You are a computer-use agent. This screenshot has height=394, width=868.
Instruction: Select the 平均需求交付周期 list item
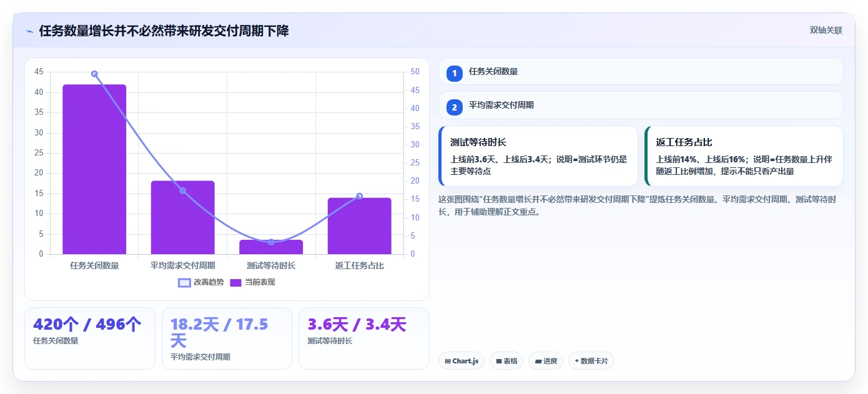pyautogui.click(x=641, y=105)
